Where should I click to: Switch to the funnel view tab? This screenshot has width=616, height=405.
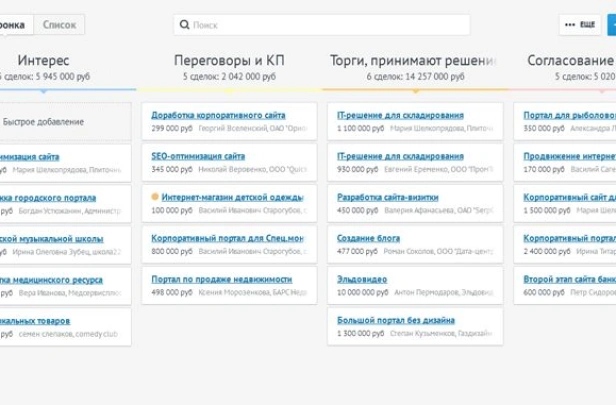[x=12, y=24]
